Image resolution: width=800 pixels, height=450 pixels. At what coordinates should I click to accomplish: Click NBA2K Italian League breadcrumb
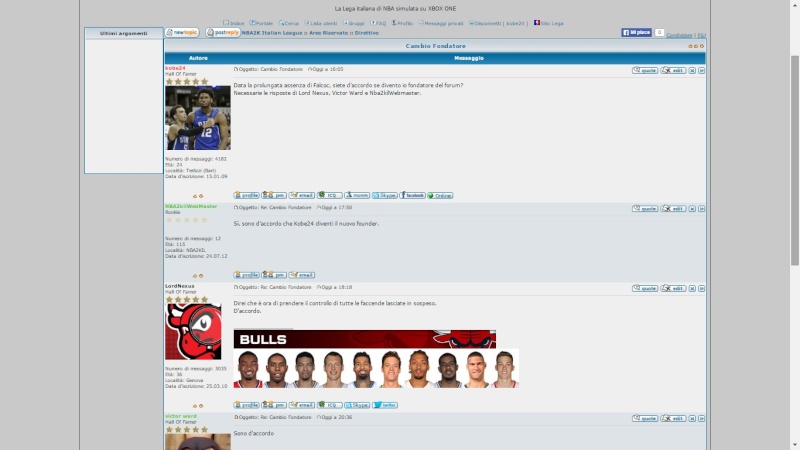[272, 33]
